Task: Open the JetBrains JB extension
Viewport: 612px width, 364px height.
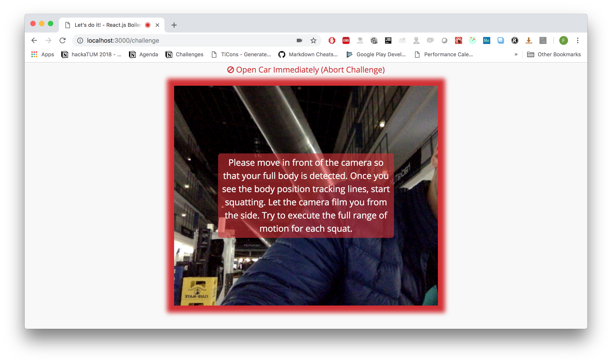Action: [x=388, y=40]
